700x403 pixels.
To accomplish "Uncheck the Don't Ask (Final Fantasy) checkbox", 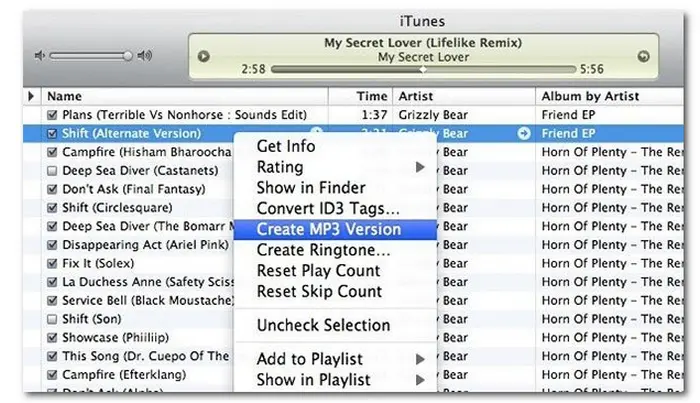I will [x=52, y=189].
